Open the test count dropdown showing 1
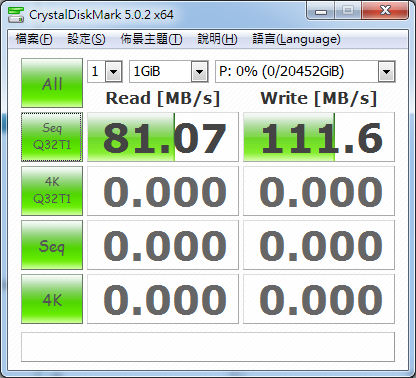 coord(105,71)
